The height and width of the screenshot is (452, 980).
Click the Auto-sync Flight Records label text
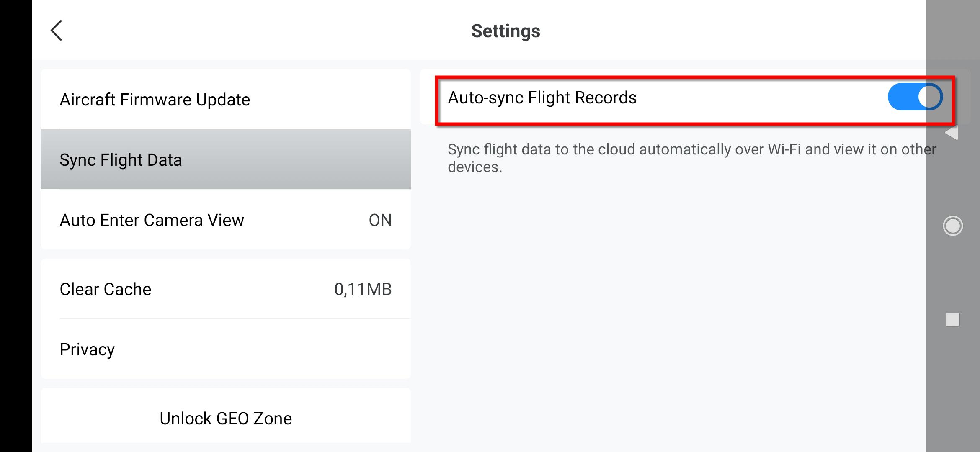tap(542, 98)
